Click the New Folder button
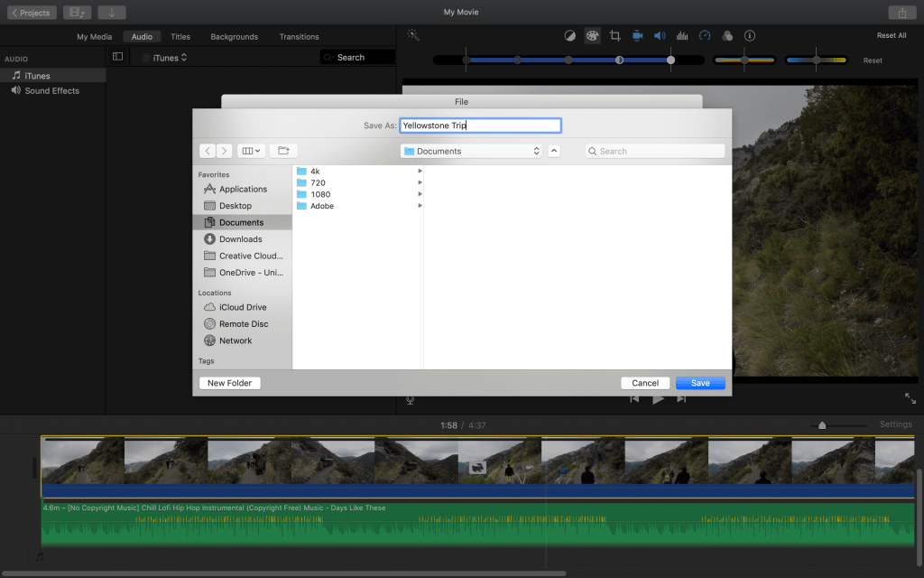The width and height of the screenshot is (924, 578). [x=229, y=383]
